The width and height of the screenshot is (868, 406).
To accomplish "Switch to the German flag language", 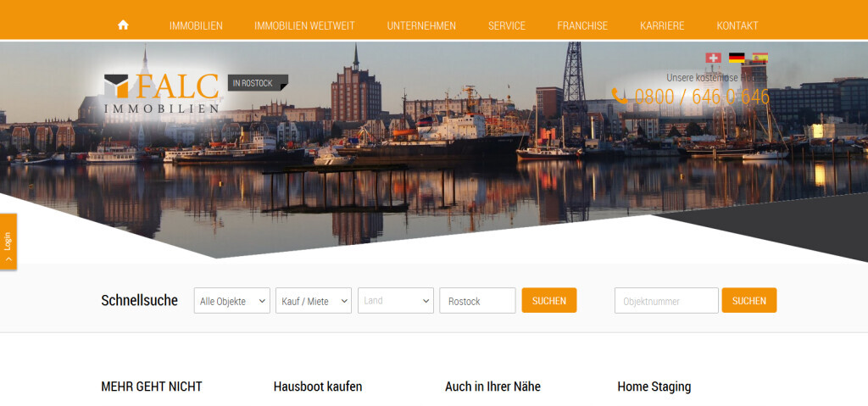I will pyautogui.click(x=737, y=58).
